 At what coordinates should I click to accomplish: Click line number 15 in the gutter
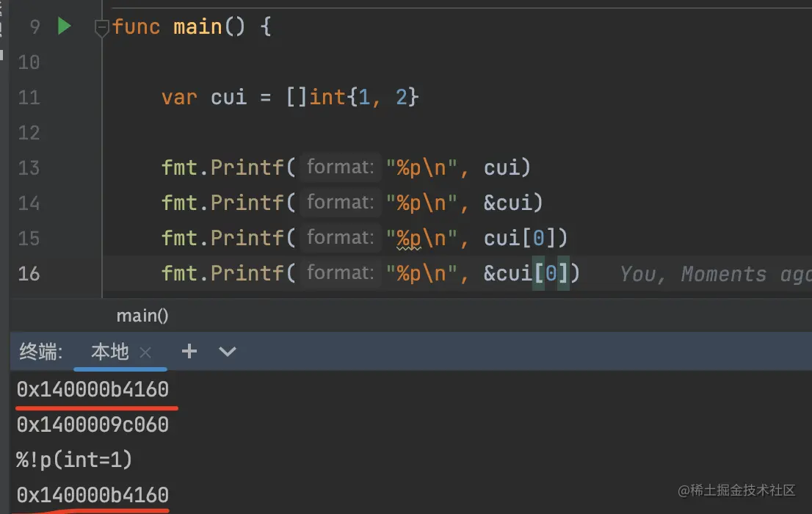29,239
